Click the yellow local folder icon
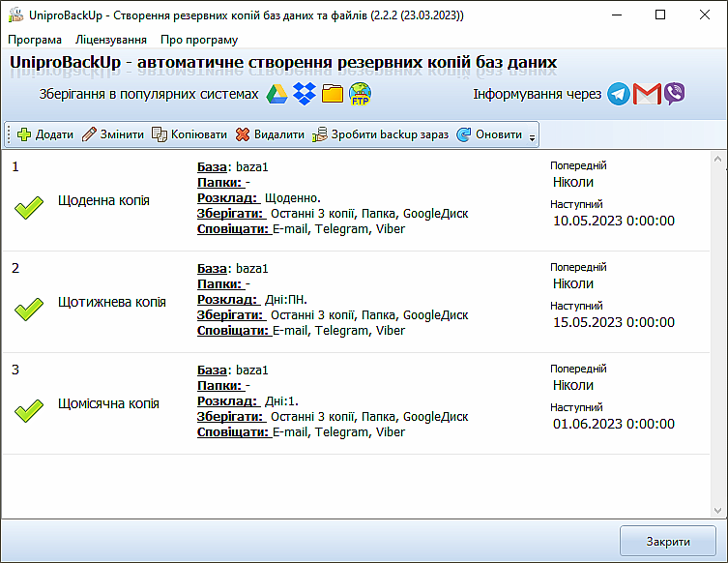The image size is (728, 563). (333, 94)
